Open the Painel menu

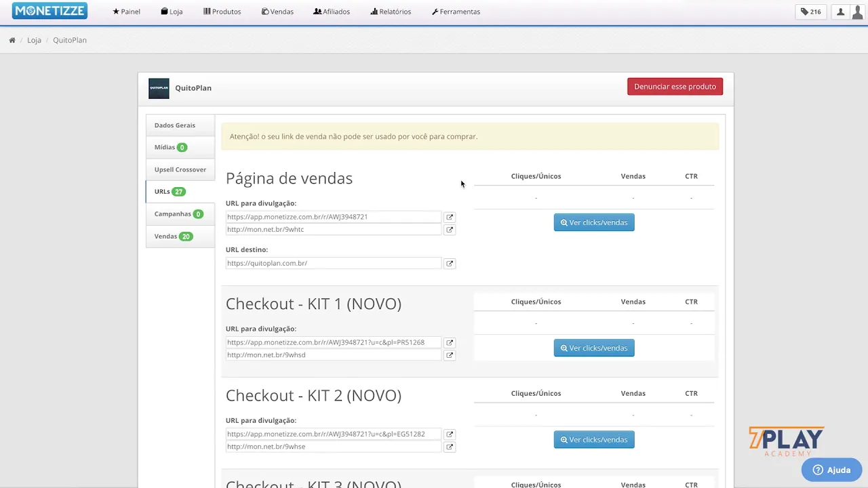tap(126, 12)
